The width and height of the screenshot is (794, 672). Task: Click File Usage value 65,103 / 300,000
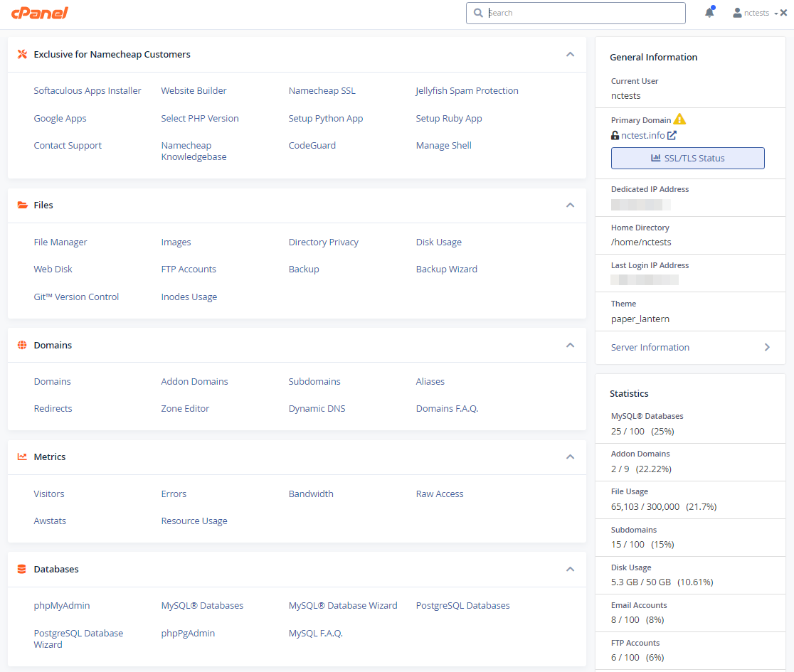pos(645,506)
